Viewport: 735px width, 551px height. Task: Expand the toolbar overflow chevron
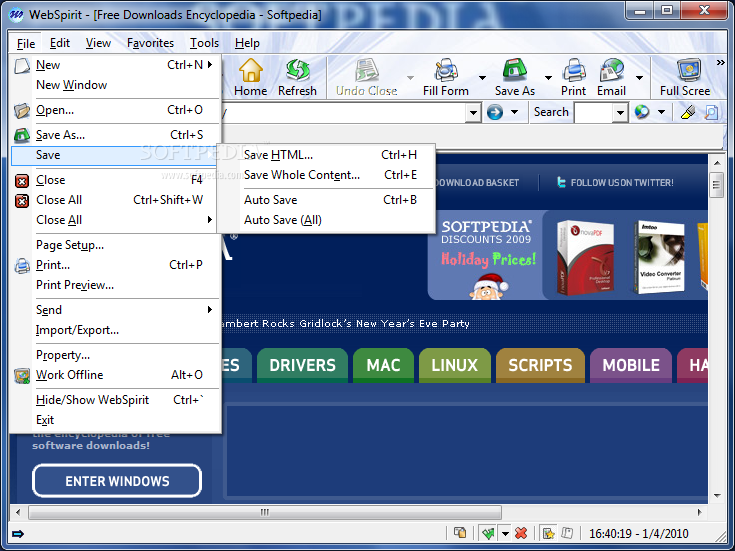click(x=720, y=62)
